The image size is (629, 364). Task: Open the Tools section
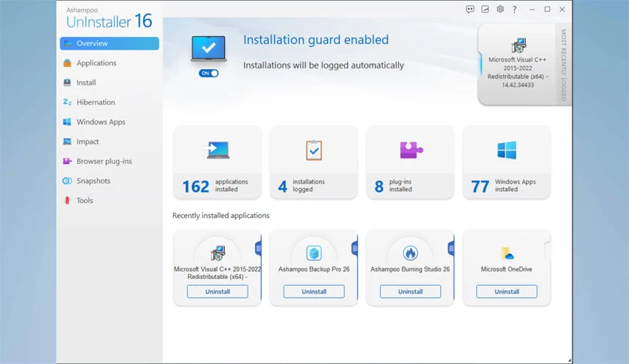(x=84, y=201)
